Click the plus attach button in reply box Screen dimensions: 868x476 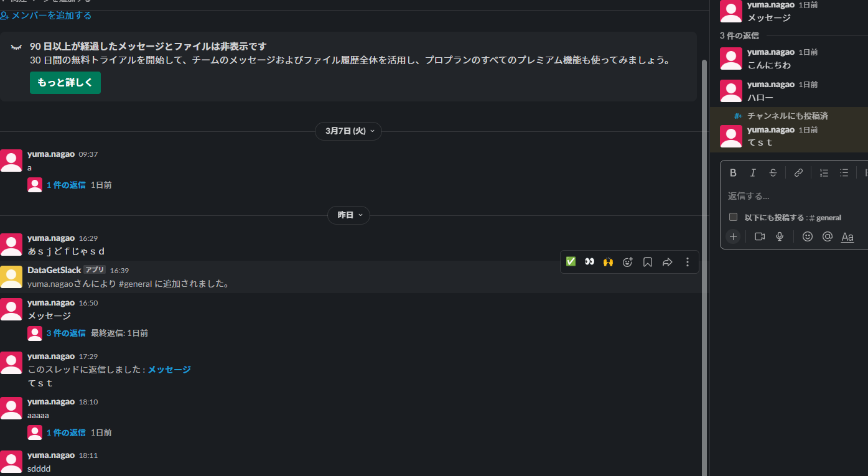[x=733, y=236]
